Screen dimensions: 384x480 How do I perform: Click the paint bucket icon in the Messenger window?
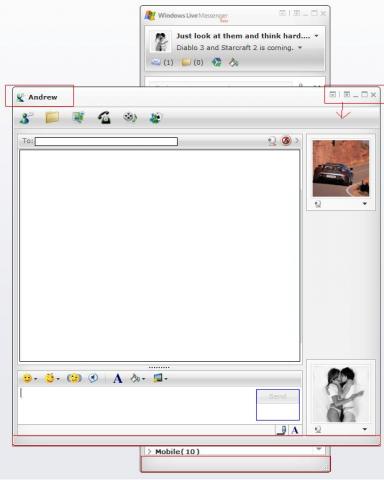point(234,62)
